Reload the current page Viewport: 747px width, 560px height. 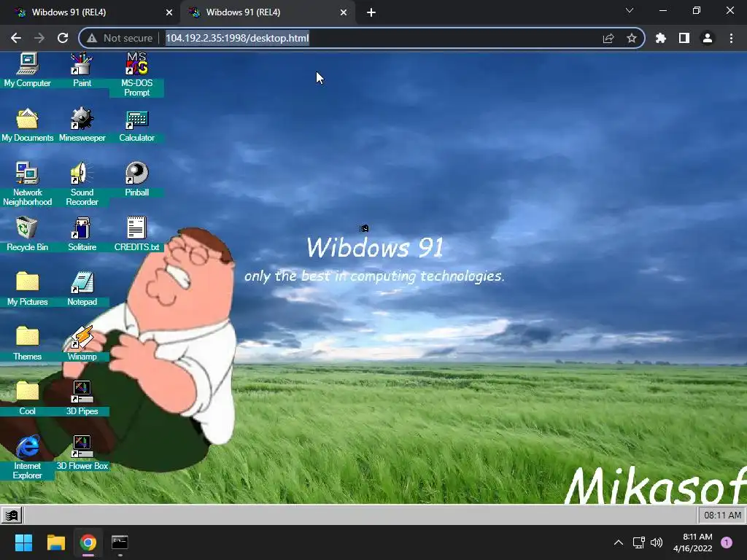[x=63, y=38]
